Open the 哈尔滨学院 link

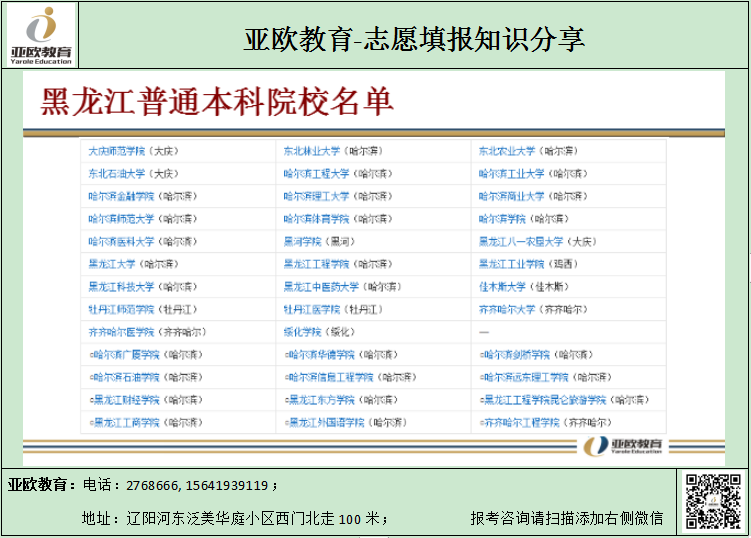click(x=502, y=219)
